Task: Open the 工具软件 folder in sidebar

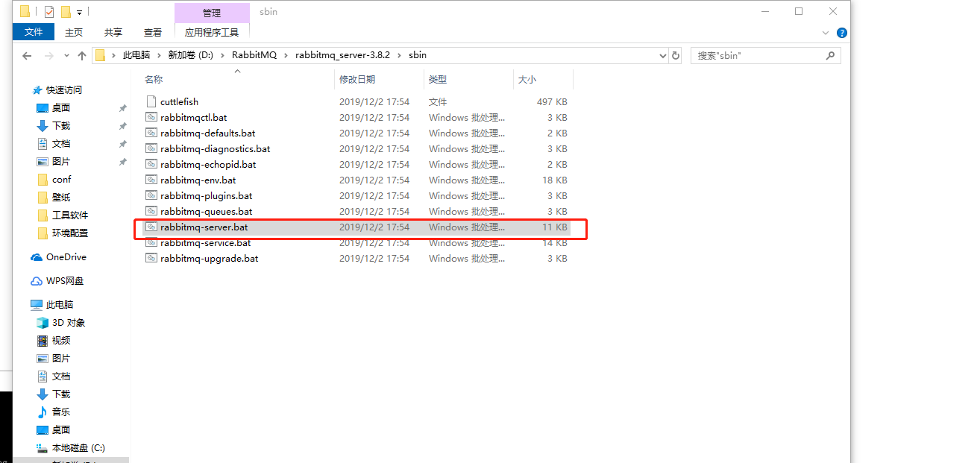Action: pyautogui.click(x=70, y=215)
